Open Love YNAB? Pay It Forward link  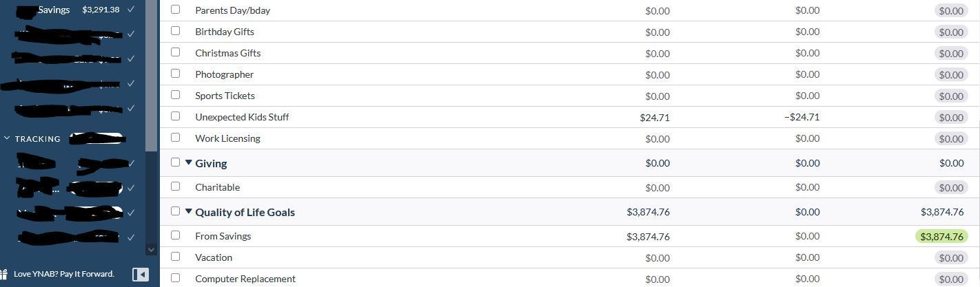pos(64,274)
